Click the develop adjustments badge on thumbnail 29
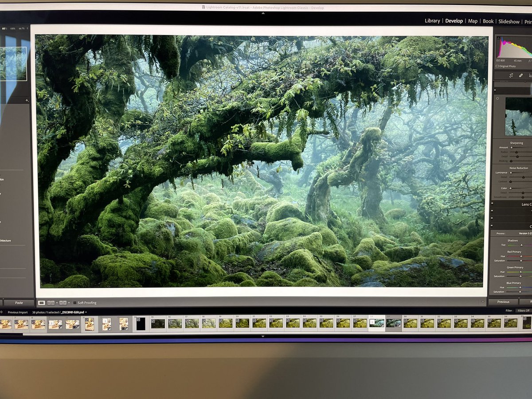The width and height of the screenshot is (532, 399). tap(399, 325)
